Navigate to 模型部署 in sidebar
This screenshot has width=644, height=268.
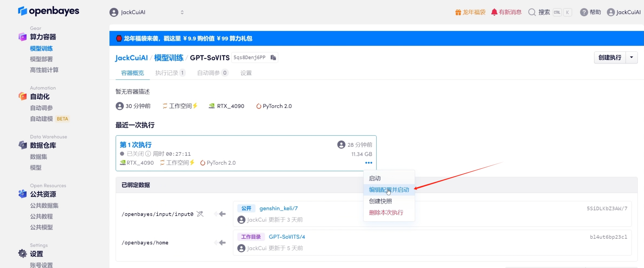(x=41, y=59)
